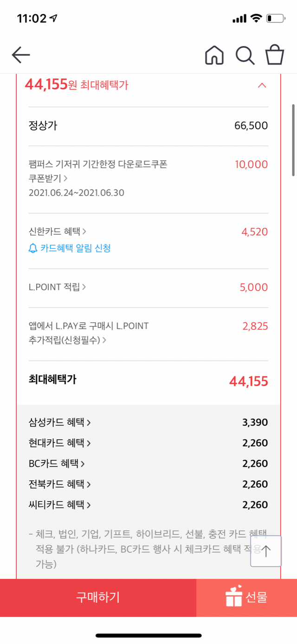Open the shopping bag cart icon
Image resolution: width=297 pixels, height=644 pixels.
coord(275,55)
